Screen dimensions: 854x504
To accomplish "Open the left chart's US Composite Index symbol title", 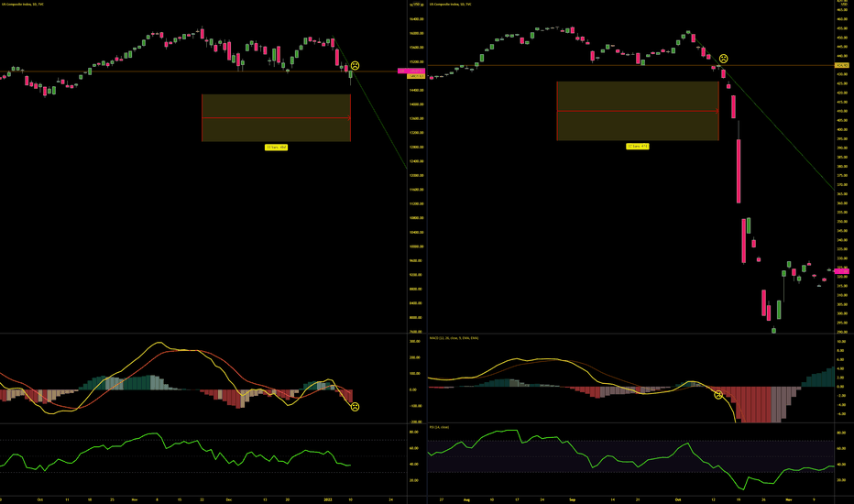I will pyautogui.click(x=22, y=4).
